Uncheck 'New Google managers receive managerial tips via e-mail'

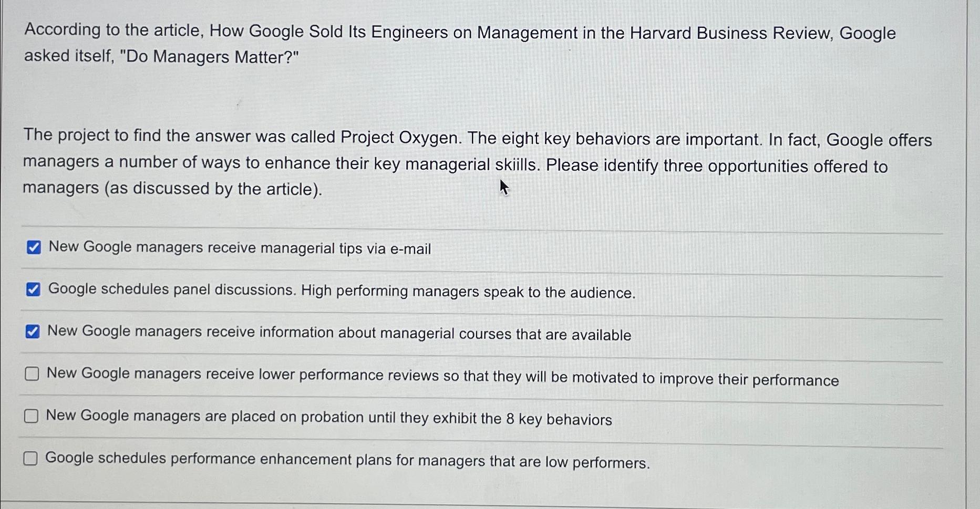click(34, 247)
